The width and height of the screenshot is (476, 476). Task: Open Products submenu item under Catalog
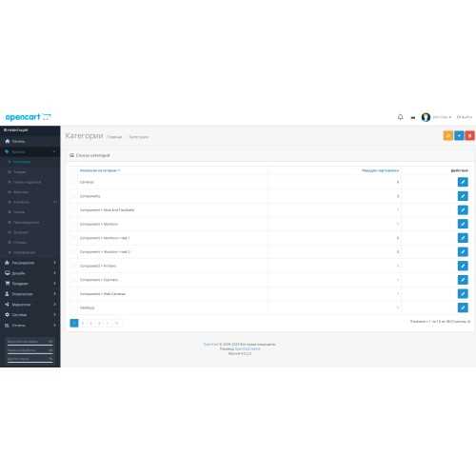coord(20,172)
